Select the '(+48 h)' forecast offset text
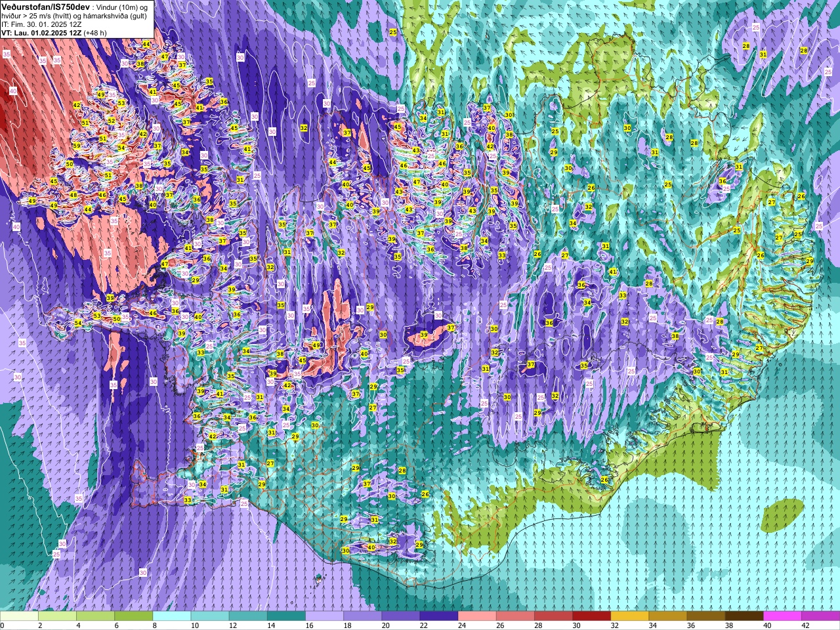 click(96, 32)
